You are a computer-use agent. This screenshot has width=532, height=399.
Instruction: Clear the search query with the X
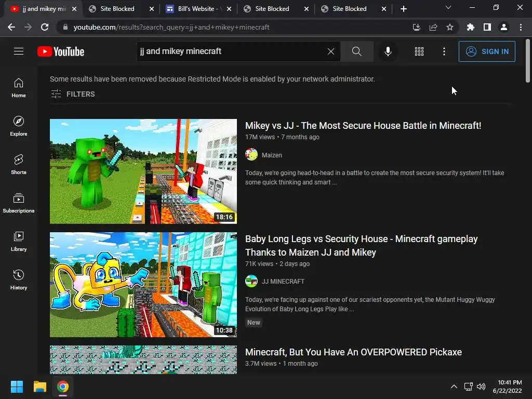331,51
